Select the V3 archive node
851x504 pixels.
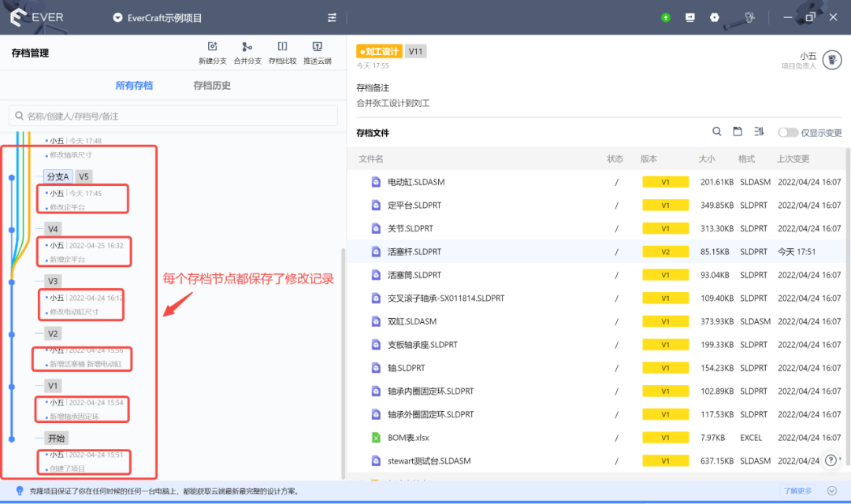(53, 281)
